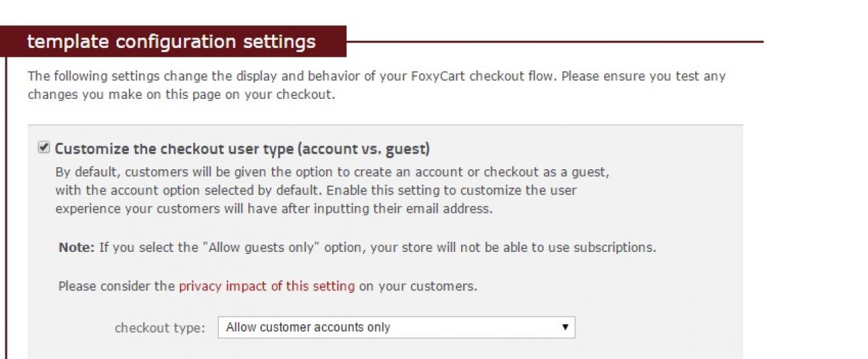Image resolution: width=868 pixels, height=359 pixels.
Task: Click the dark red line beside the header
Action: [x=555, y=42]
